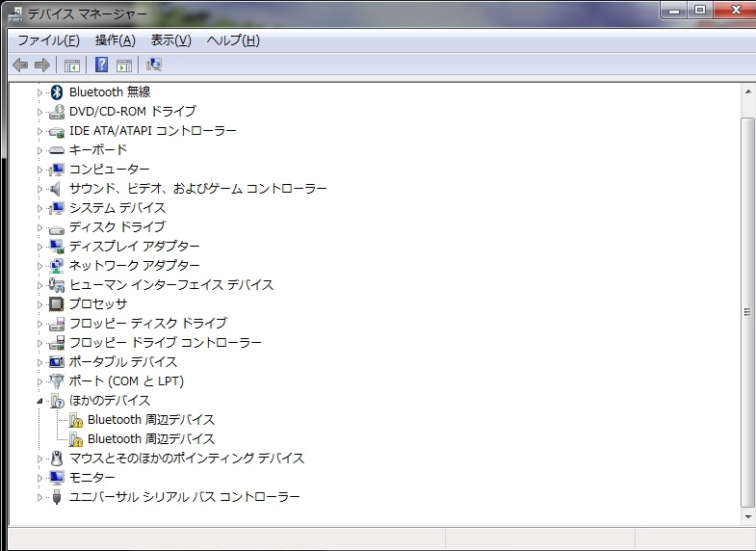Image resolution: width=756 pixels, height=551 pixels.
Task: Click first Bluetooth 周辺デバイス warning icon
Action: click(76, 420)
